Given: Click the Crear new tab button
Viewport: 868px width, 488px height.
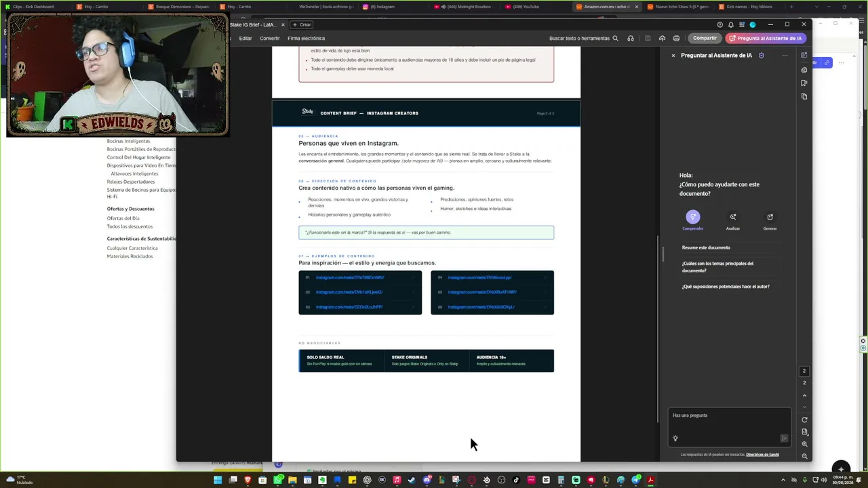Looking at the screenshot, I should point(302,25).
